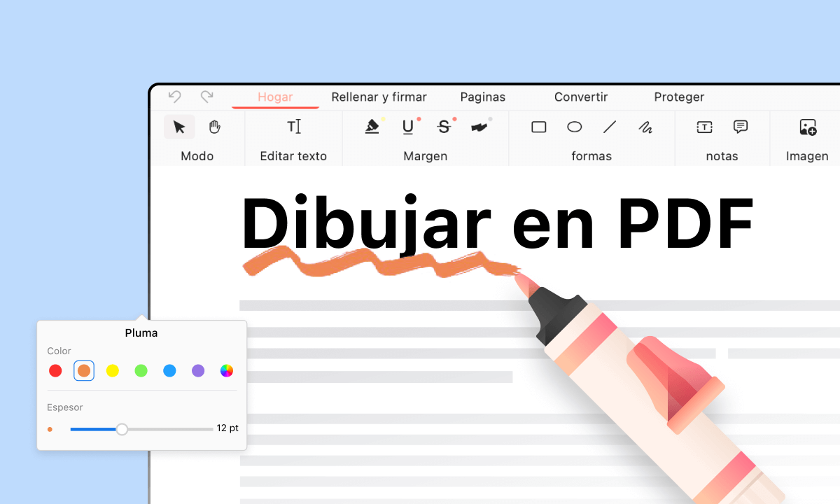
Task: Click the Redo arrow
Action: pos(206,97)
